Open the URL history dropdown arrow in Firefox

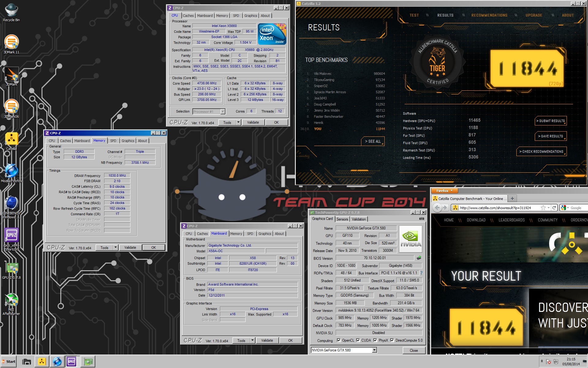(x=548, y=208)
